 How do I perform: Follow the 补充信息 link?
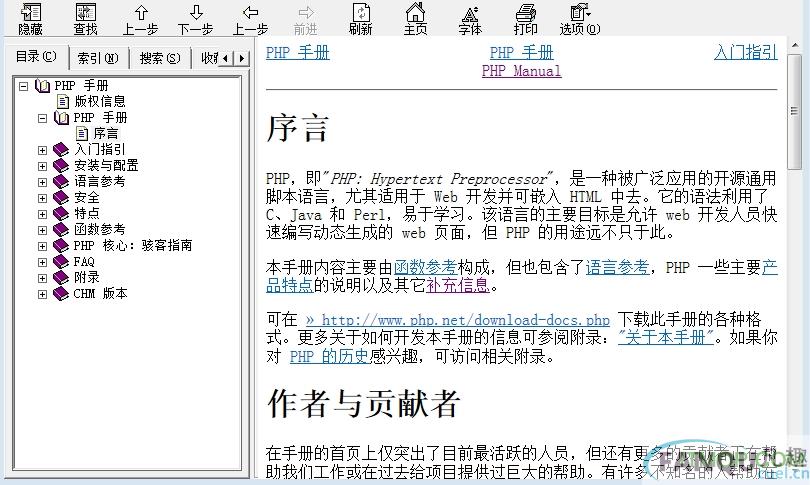pyautogui.click(x=458, y=285)
